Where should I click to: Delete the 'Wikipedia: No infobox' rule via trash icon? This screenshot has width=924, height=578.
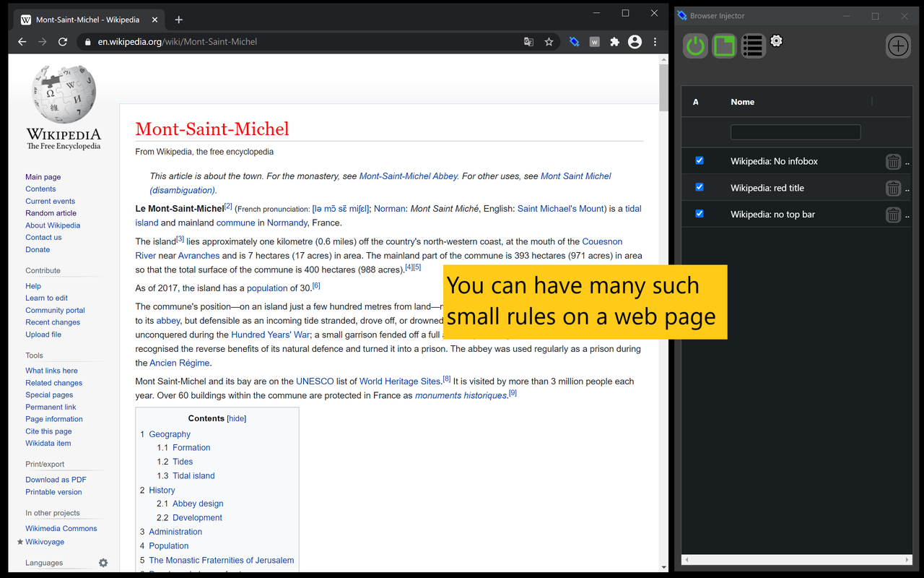pyautogui.click(x=893, y=161)
